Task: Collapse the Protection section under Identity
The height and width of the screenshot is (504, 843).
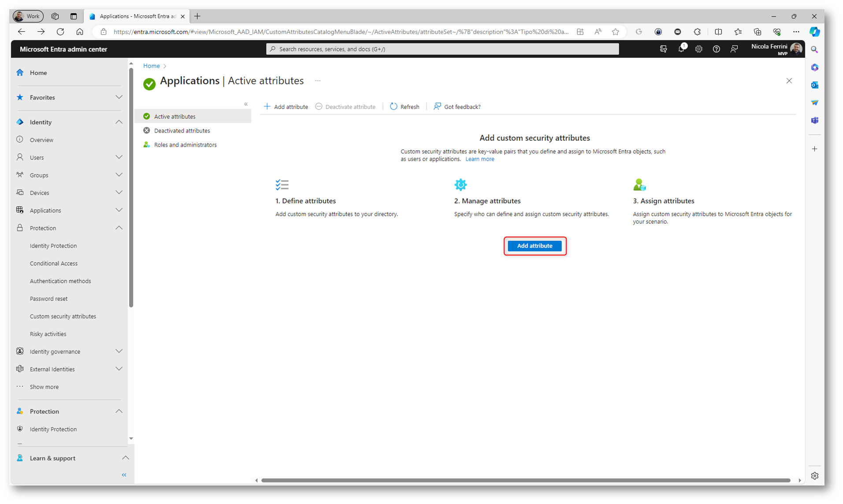Action: 119,228
